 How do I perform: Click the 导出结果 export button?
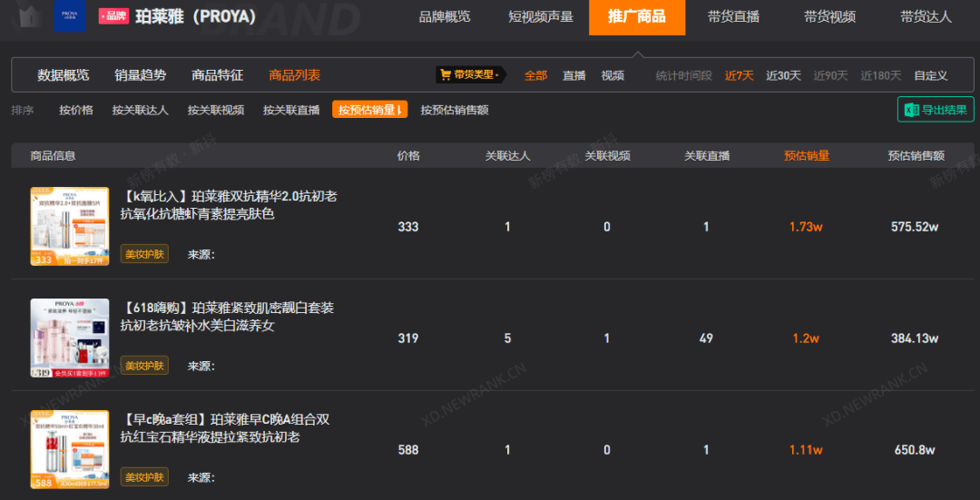pos(936,110)
